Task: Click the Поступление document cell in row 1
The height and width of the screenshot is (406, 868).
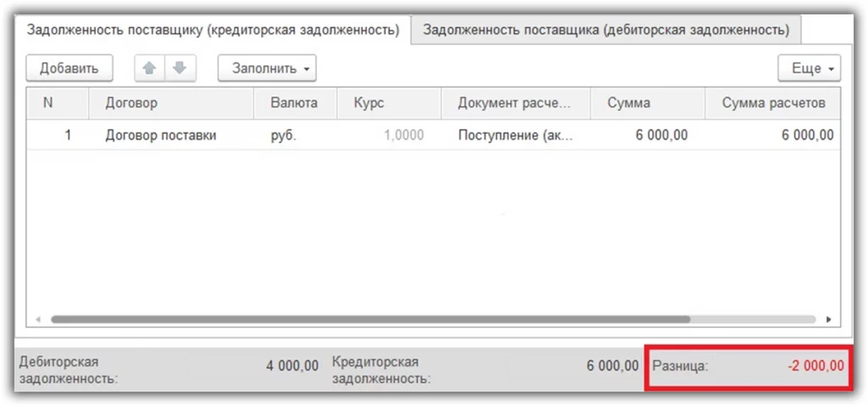Action: click(515, 135)
